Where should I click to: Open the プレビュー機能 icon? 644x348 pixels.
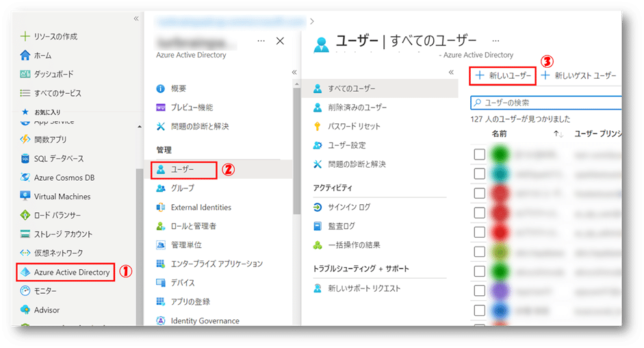pos(161,108)
